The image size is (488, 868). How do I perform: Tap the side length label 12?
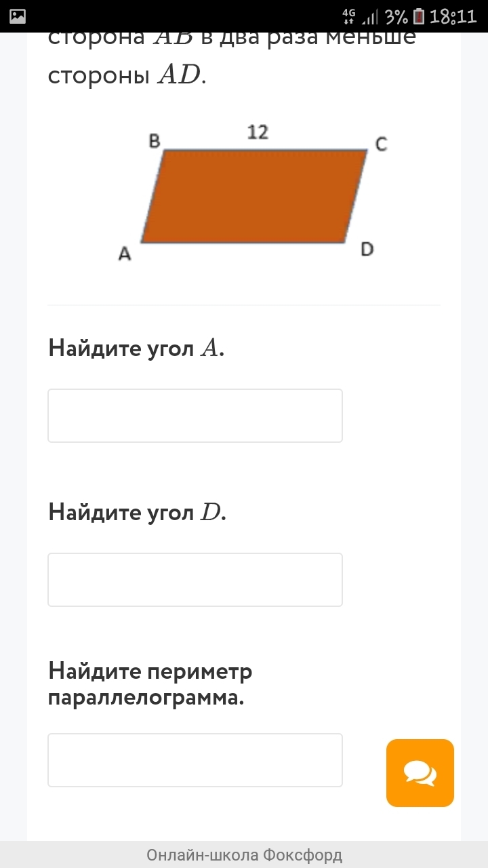258,133
